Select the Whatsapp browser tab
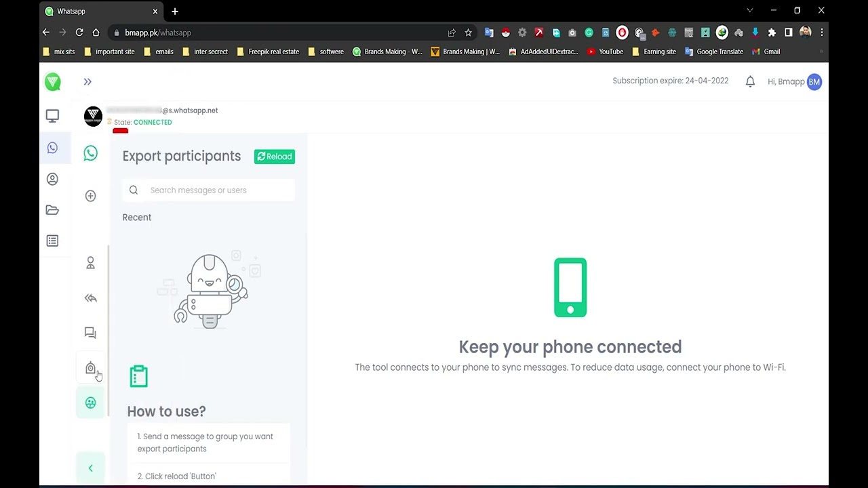This screenshot has width=868, height=488. [x=102, y=12]
